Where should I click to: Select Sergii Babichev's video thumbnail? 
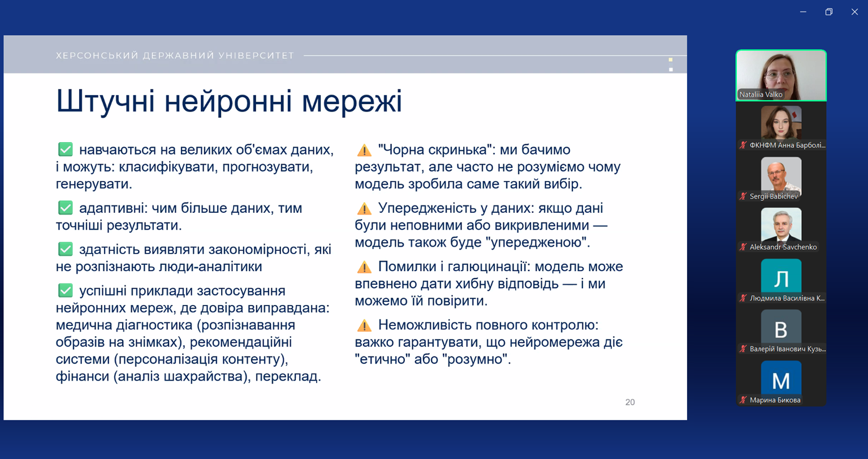pos(781,178)
